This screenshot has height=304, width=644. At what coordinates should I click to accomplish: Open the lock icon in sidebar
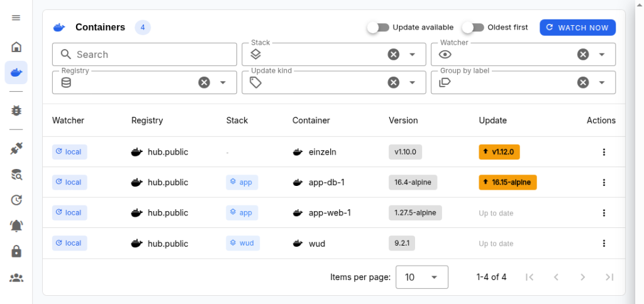point(16,251)
